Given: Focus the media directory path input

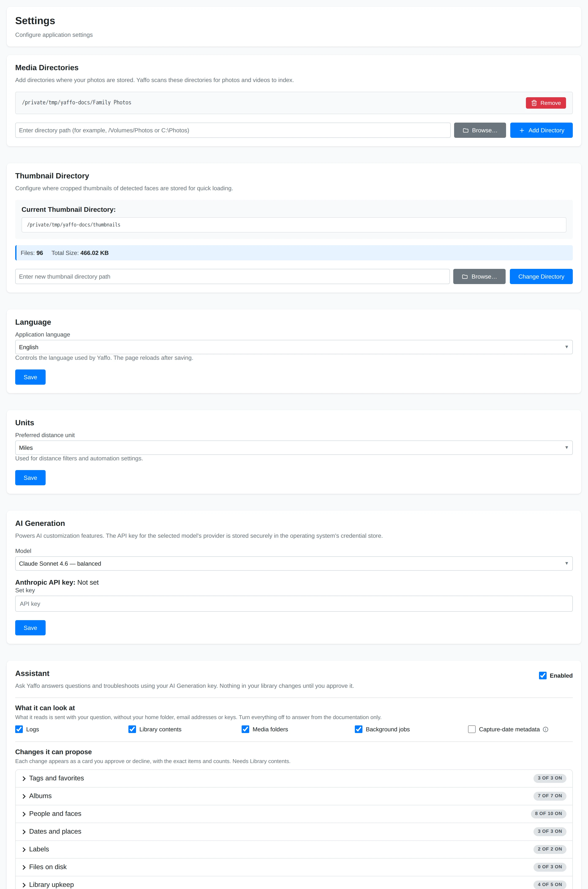Looking at the screenshot, I should pos(233,130).
